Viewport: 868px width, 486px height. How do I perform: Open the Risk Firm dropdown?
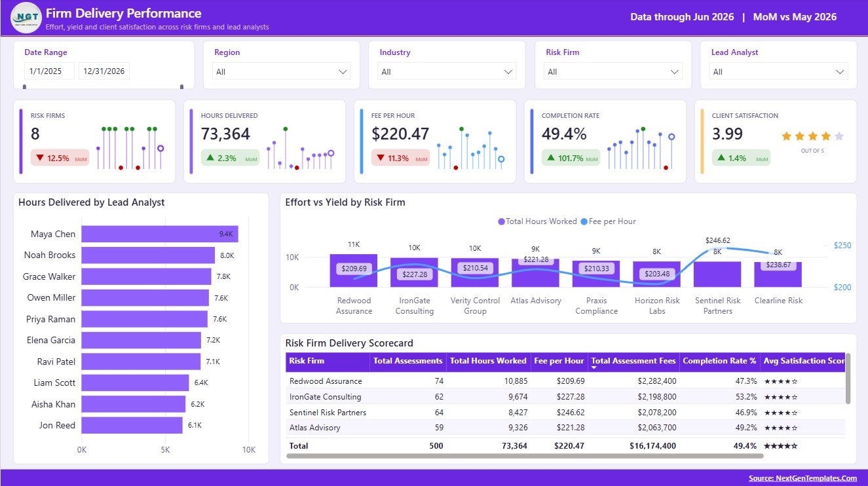(x=613, y=71)
